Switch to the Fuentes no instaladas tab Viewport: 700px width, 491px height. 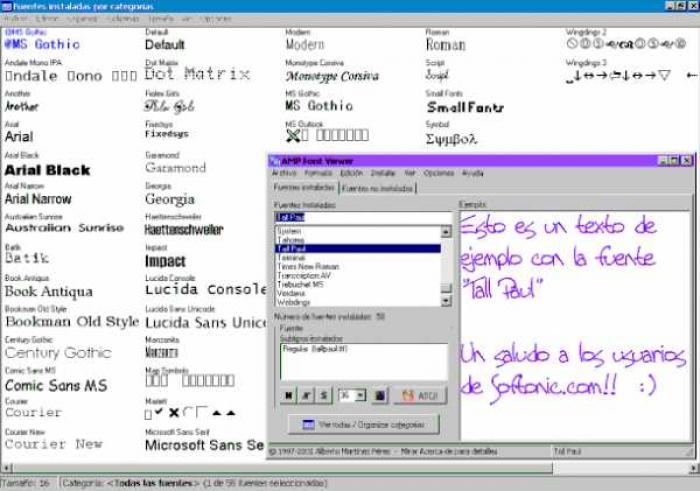[377, 188]
